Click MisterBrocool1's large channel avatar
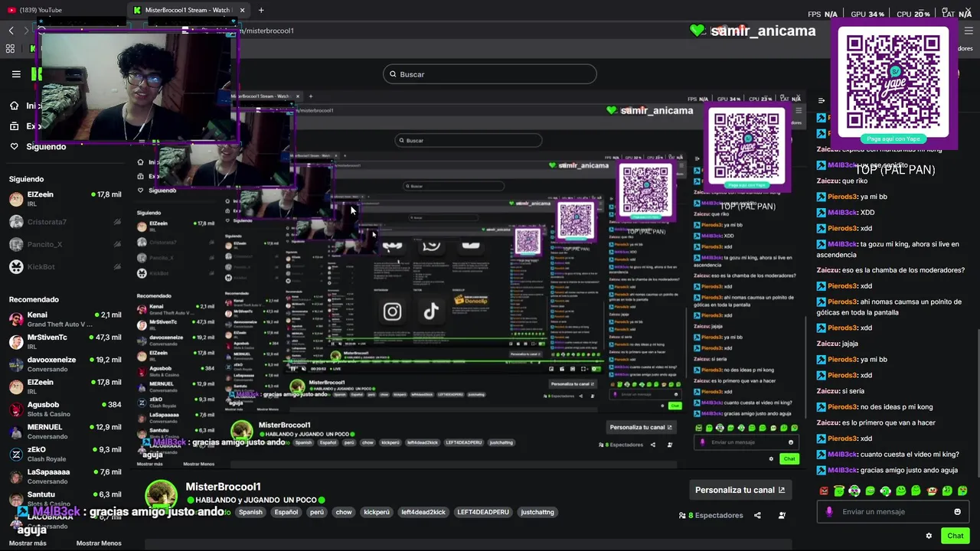 click(x=162, y=496)
